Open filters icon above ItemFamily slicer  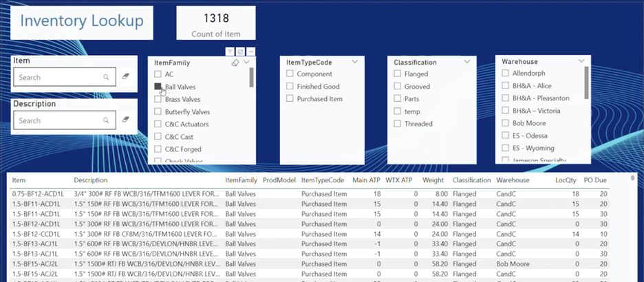(x=230, y=52)
